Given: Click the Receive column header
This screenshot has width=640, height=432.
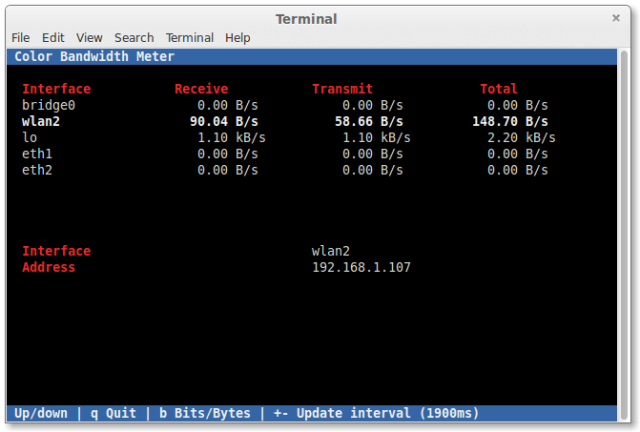Looking at the screenshot, I should pos(201,89).
